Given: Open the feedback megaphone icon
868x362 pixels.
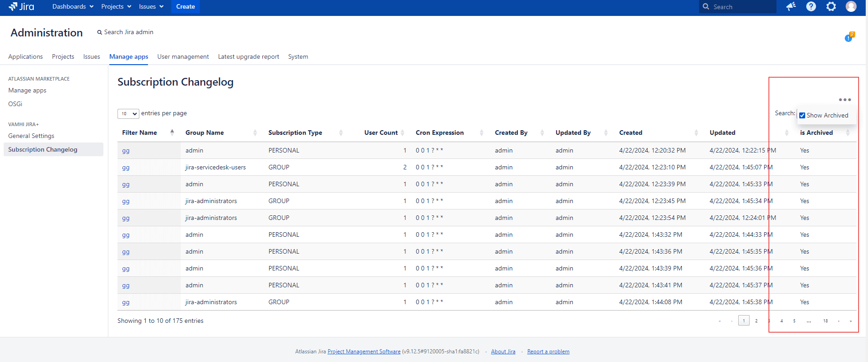Looking at the screenshot, I should [x=791, y=6].
